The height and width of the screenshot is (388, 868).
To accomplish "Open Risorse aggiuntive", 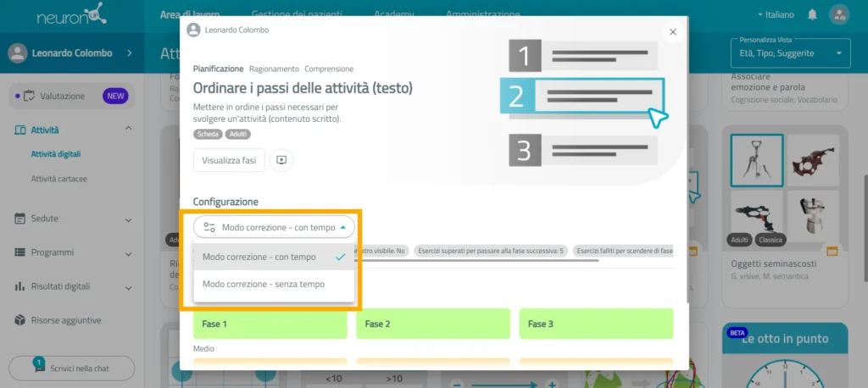I will point(66,320).
